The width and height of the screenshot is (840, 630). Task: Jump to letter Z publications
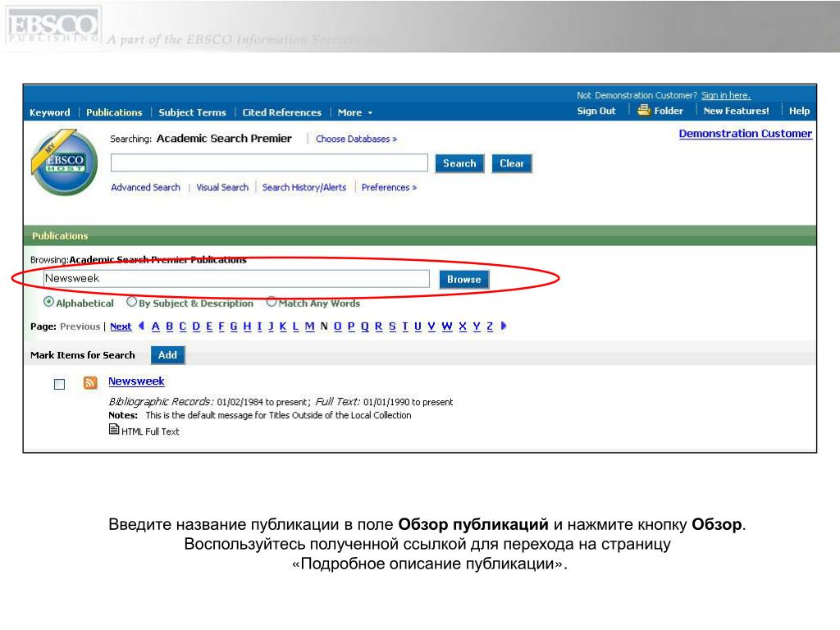[x=490, y=326]
